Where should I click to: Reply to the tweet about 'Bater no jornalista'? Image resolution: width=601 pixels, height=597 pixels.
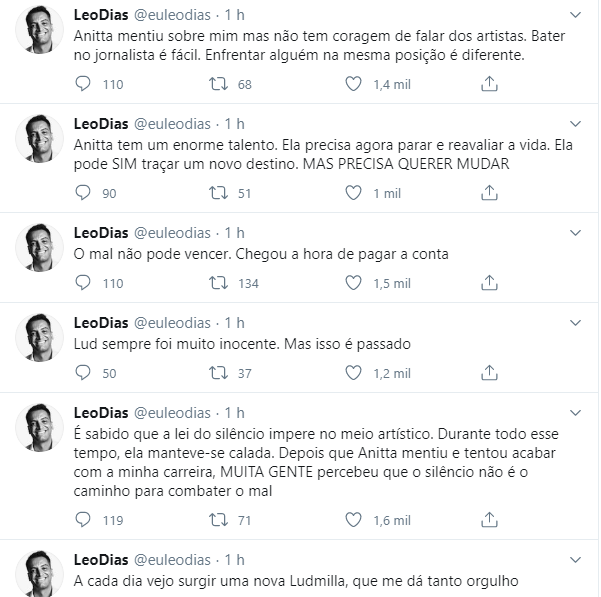83,84
